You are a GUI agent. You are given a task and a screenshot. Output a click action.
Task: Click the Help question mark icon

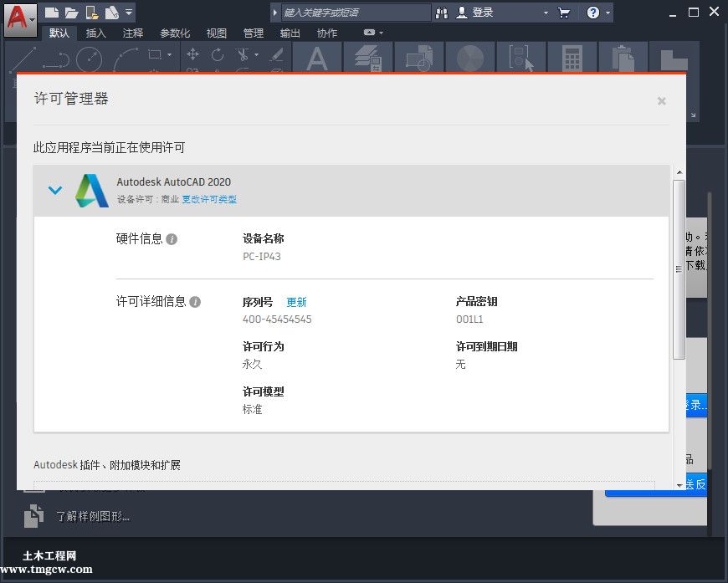593,13
